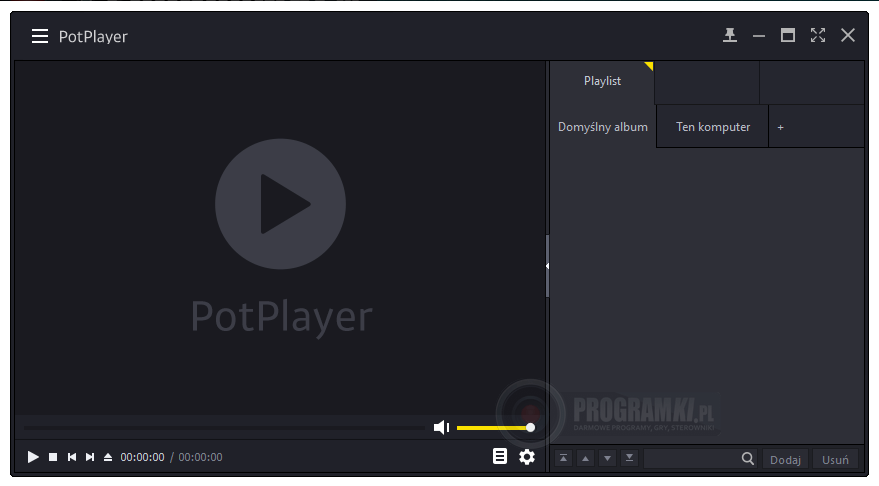879x486 pixels.
Task: Toggle fullscreen mode via the expand-arrows icon
Action: click(x=818, y=35)
